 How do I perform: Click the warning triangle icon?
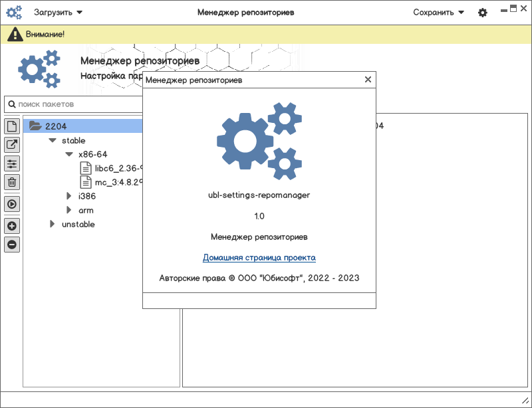click(15, 34)
